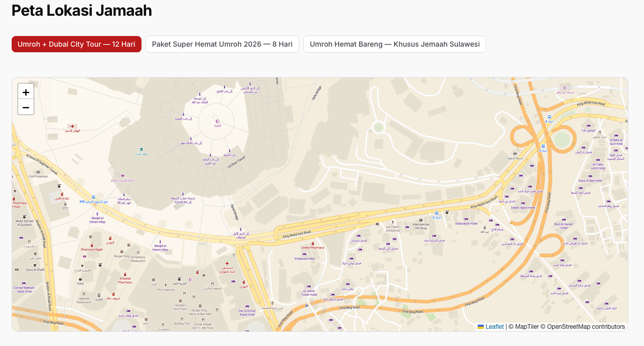
Task: Switch to Paket Super Hemat Umroh 2026 tab
Action: [222, 44]
